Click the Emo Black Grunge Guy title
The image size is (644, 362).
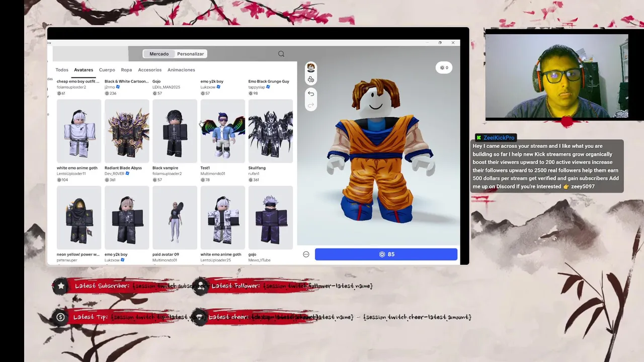[269, 81]
